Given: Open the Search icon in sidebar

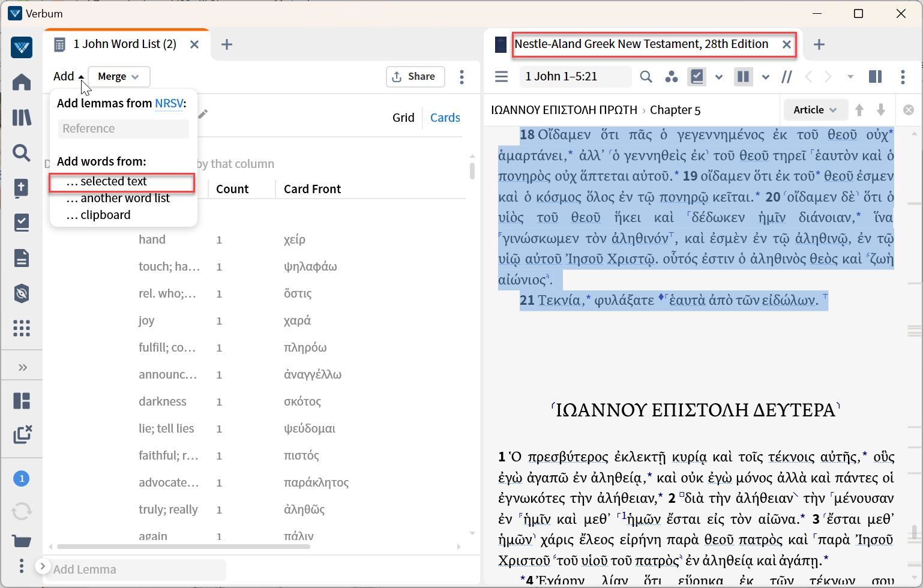Looking at the screenshot, I should click(22, 153).
